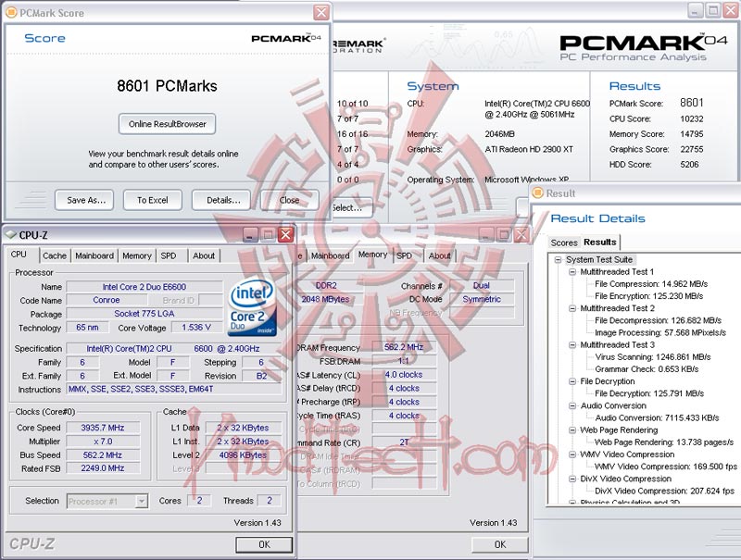Export results with To Excel button
The width and height of the screenshot is (741, 560).
(152, 200)
